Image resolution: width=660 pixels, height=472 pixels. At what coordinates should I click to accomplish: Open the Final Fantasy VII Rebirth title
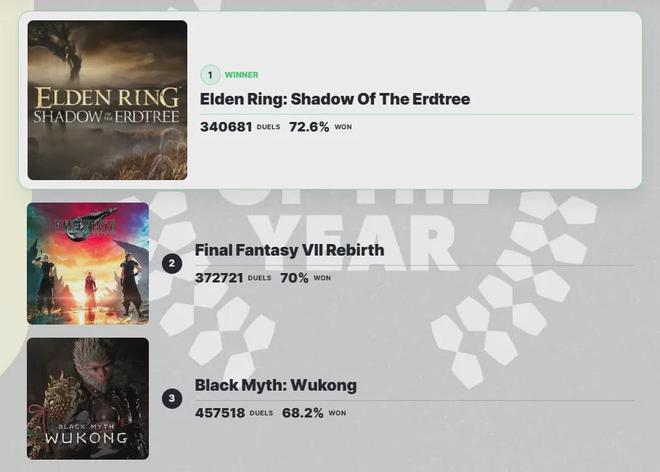pyautogui.click(x=289, y=250)
